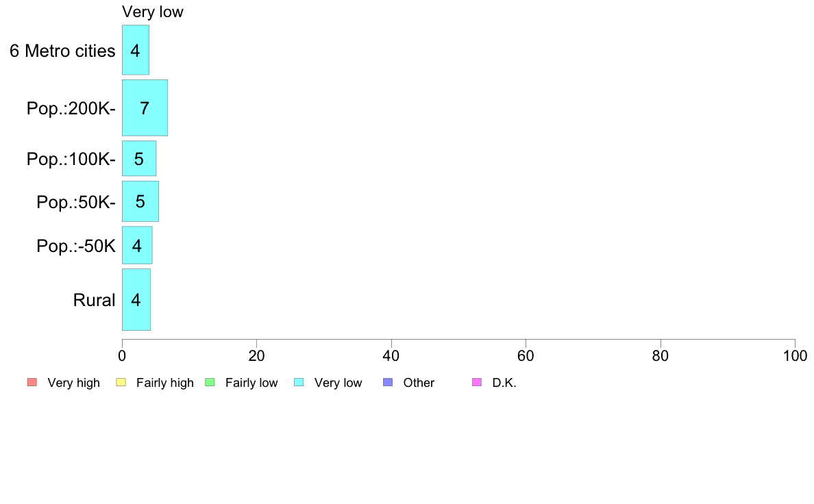Select the Pop.:200K- bar showing 7

pyautogui.click(x=145, y=108)
